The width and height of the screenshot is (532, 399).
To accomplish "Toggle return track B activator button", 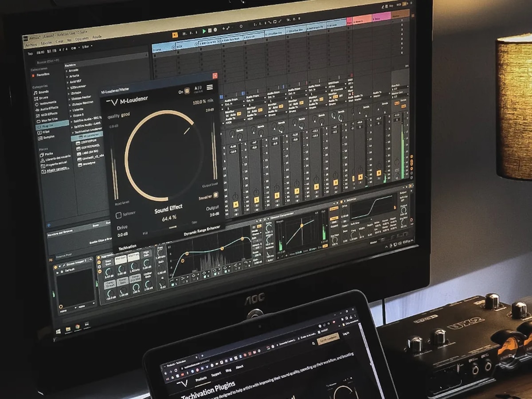I will pos(379,173).
